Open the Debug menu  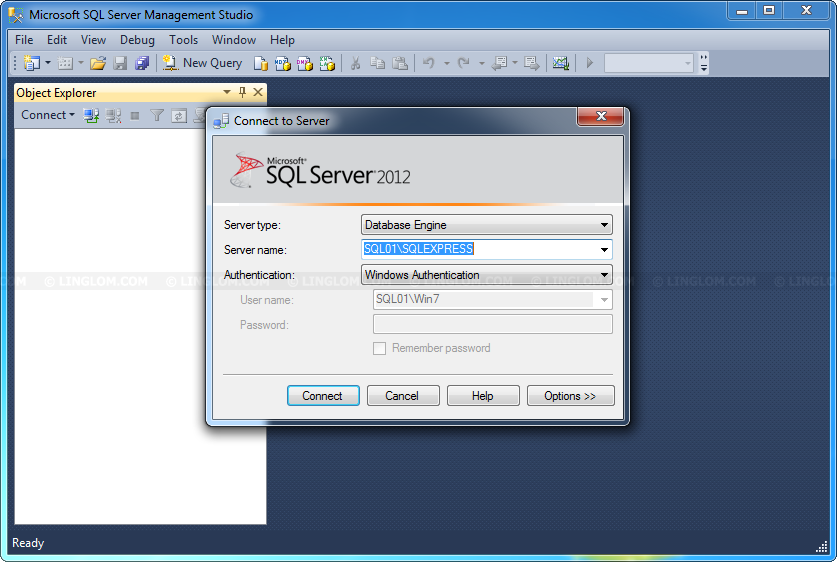[137, 40]
